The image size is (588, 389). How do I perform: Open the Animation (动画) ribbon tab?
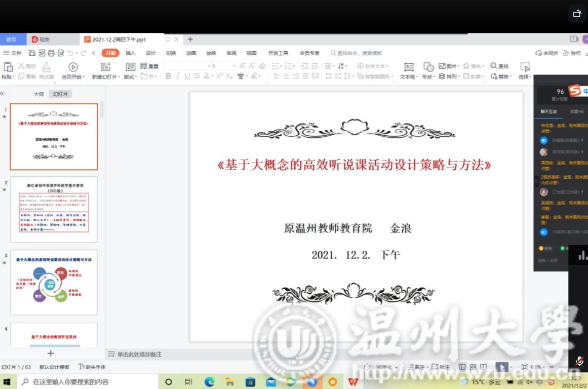(191, 53)
